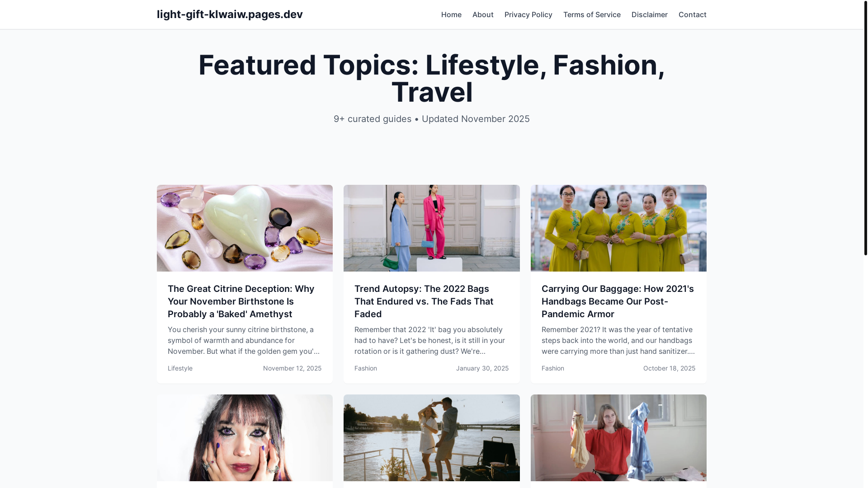This screenshot has width=868, height=488.
Task: Open the couple dancing by river image
Action: click(x=431, y=438)
